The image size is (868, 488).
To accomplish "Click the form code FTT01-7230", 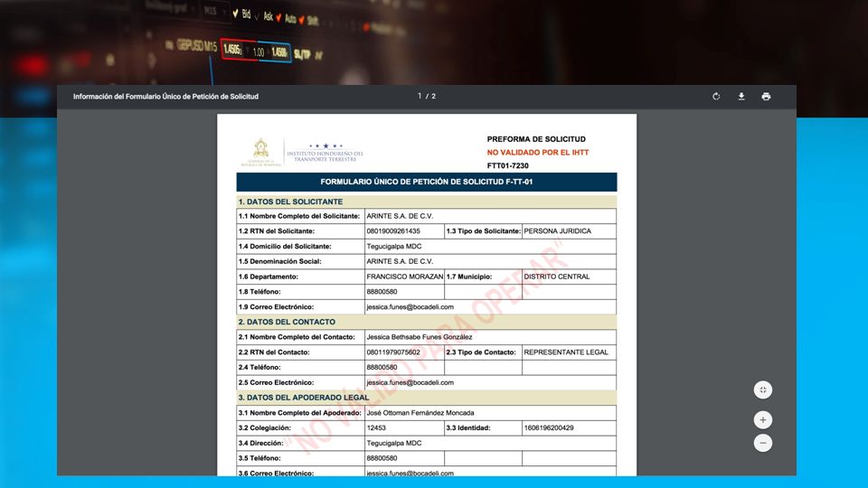I will point(507,166).
